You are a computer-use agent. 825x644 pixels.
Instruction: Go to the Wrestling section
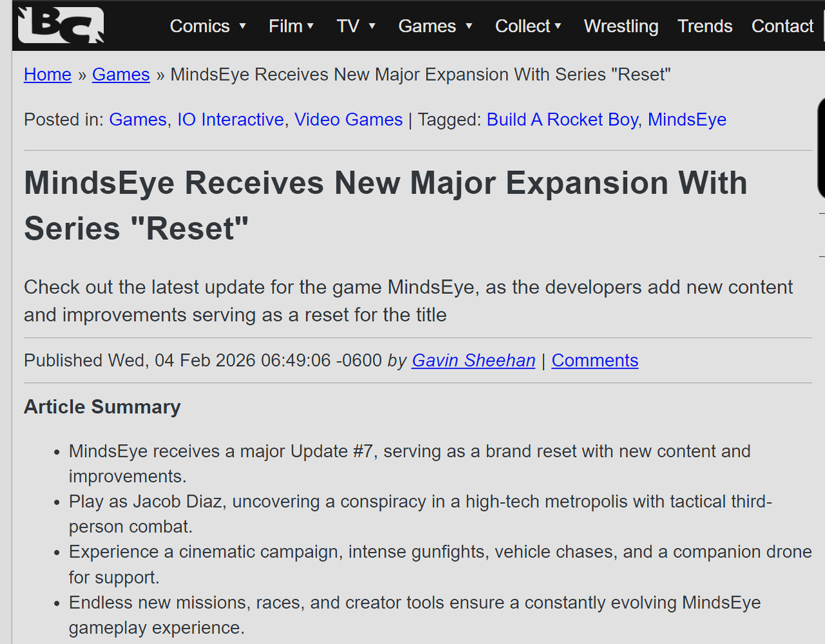[621, 26]
